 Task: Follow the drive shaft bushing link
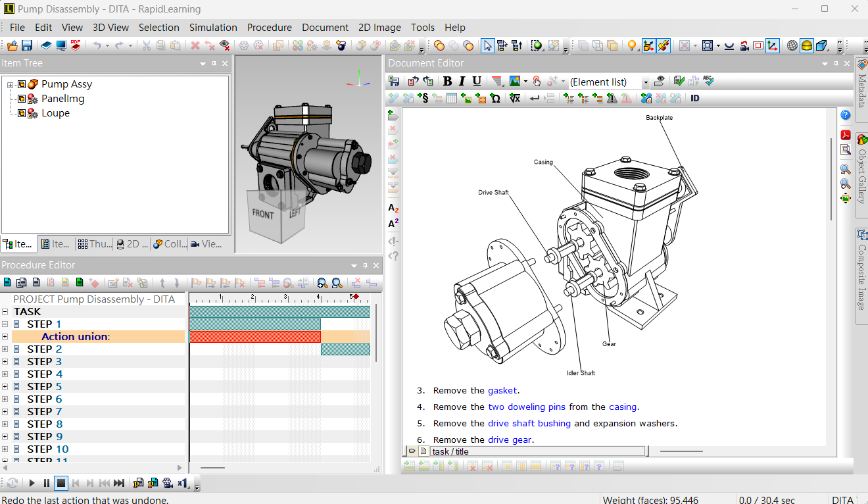[x=529, y=424]
